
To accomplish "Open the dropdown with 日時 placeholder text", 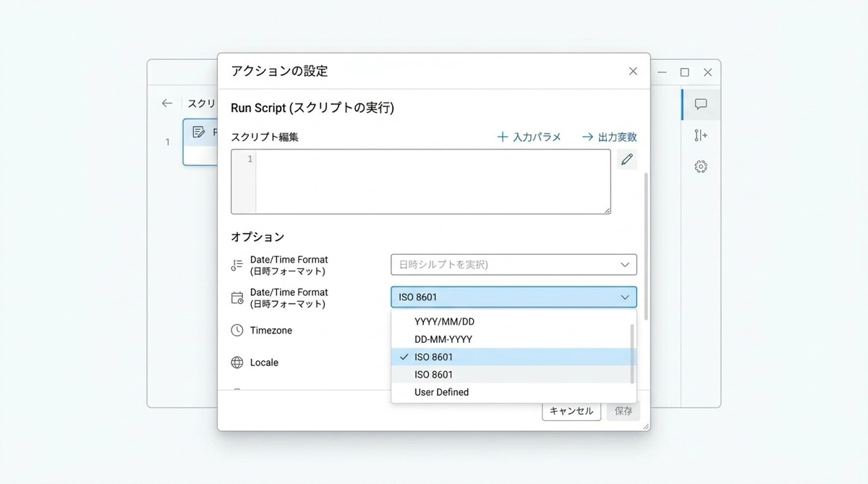I will [514, 265].
